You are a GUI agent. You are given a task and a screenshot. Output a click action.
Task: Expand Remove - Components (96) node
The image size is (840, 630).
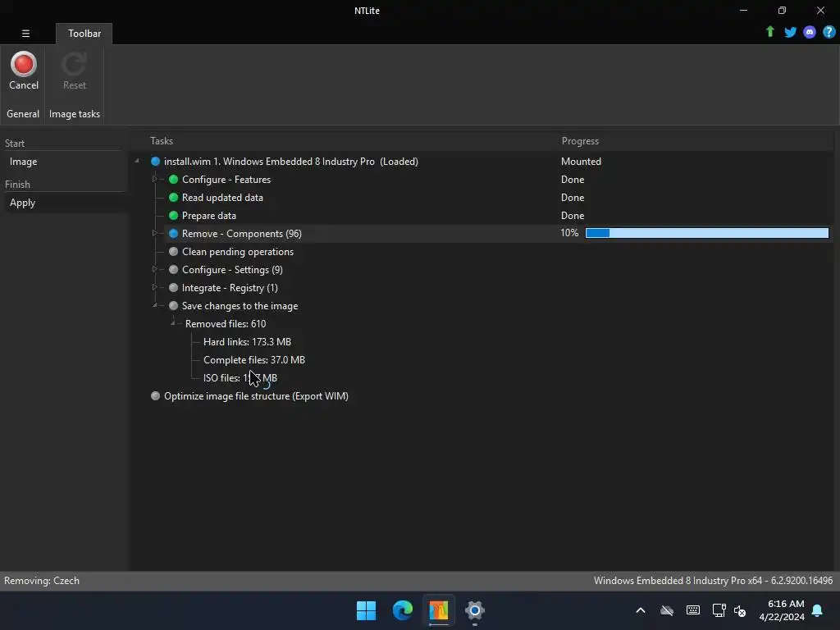(x=155, y=233)
